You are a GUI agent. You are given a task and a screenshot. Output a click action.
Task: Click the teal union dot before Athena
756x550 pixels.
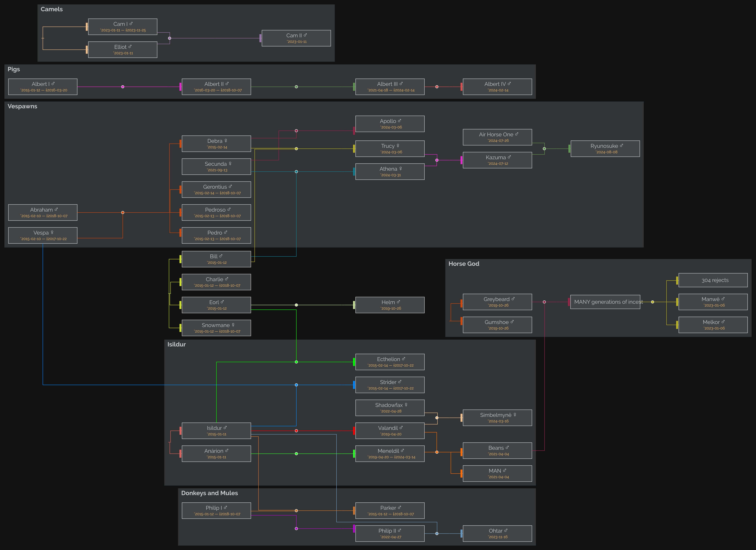click(296, 172)
